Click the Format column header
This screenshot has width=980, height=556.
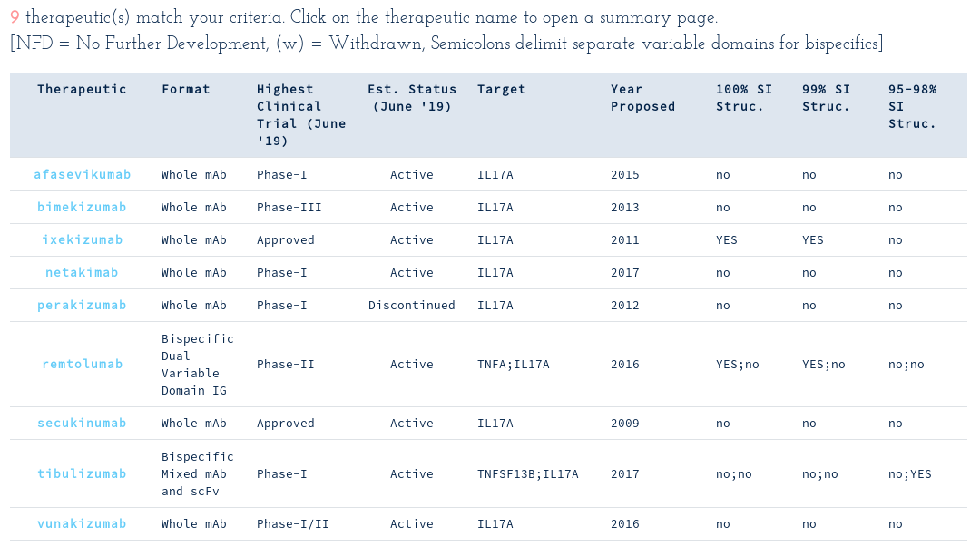pos(186,89)
